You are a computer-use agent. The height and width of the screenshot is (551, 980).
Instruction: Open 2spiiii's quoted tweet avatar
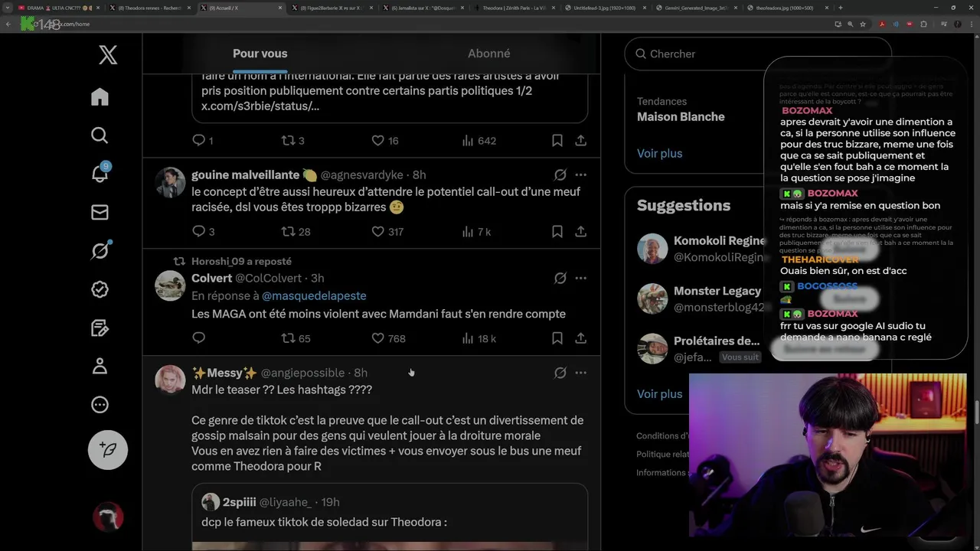(210, 502)
